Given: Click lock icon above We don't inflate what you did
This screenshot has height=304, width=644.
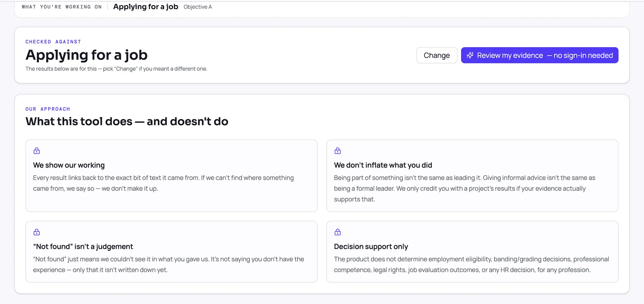Looking at the screenshot, I should tap(338, 151).
